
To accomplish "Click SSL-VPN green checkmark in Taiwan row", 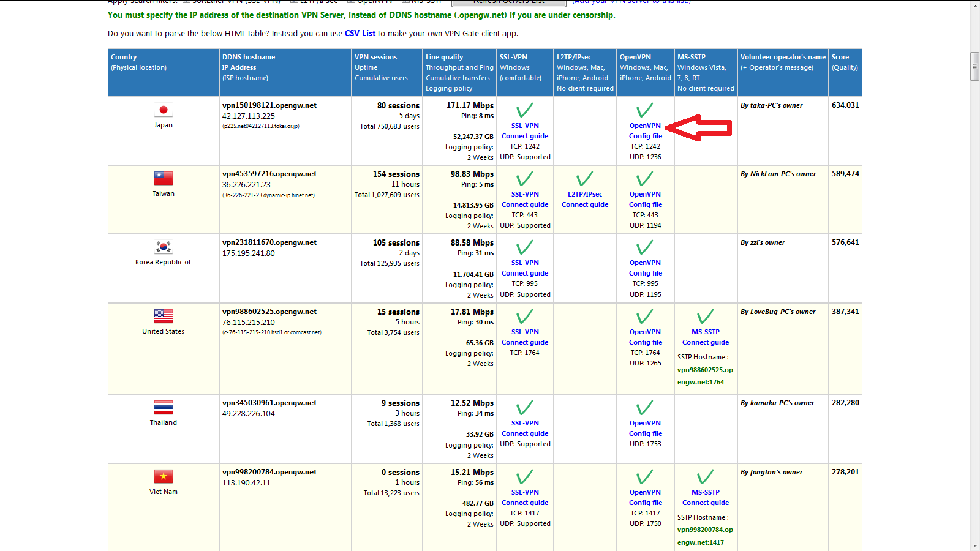I will pyautogui.click(x=524, y=179).
